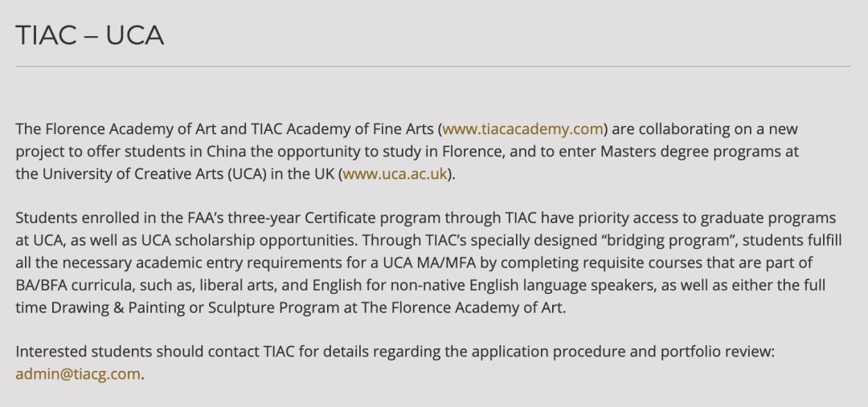Click the paragraph starting "Students enrolled in"
This screenshot has height=407, width=868.
pyautogui.click(x=428, y=263)
